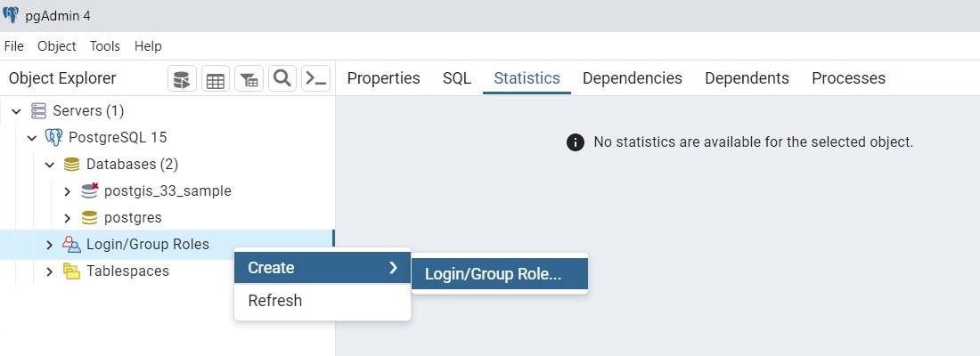
Task: Collapse the PostgreSQL 15 server node
Action: 32,138
